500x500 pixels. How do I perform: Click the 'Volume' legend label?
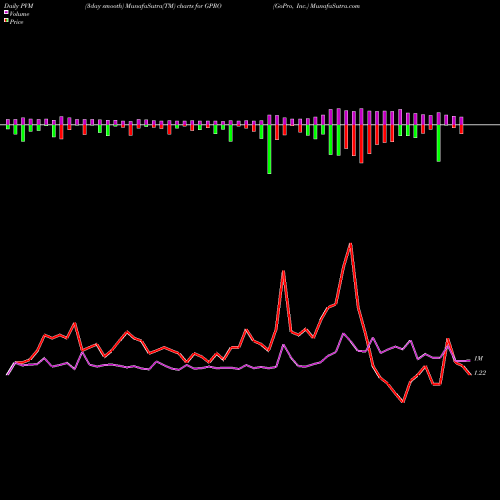coord(19,14)
